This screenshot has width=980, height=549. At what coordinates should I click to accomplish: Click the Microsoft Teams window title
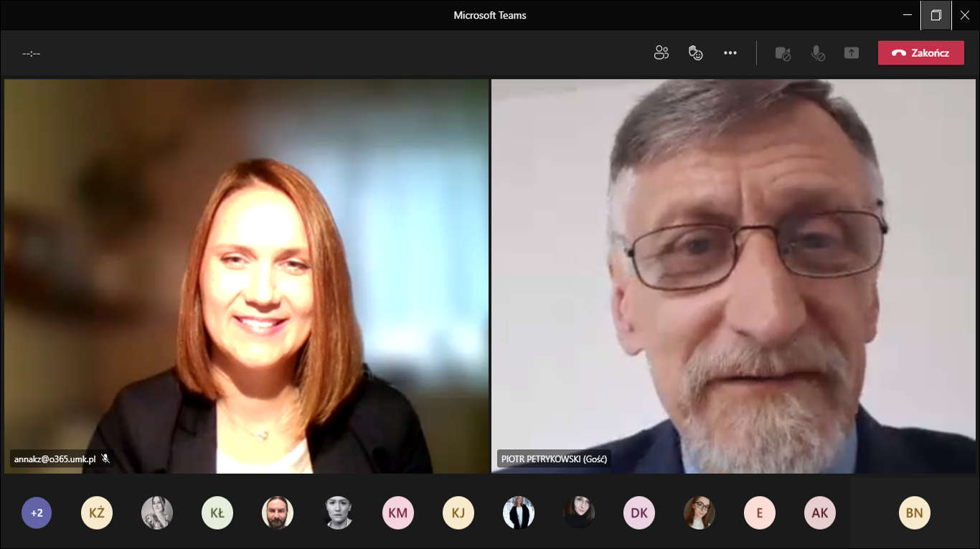490,15
